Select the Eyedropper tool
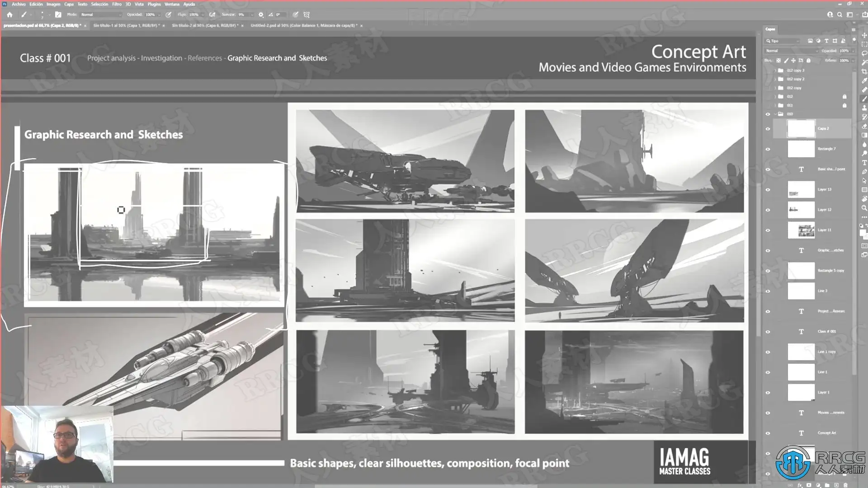The image size is (868, 488). 864,80
